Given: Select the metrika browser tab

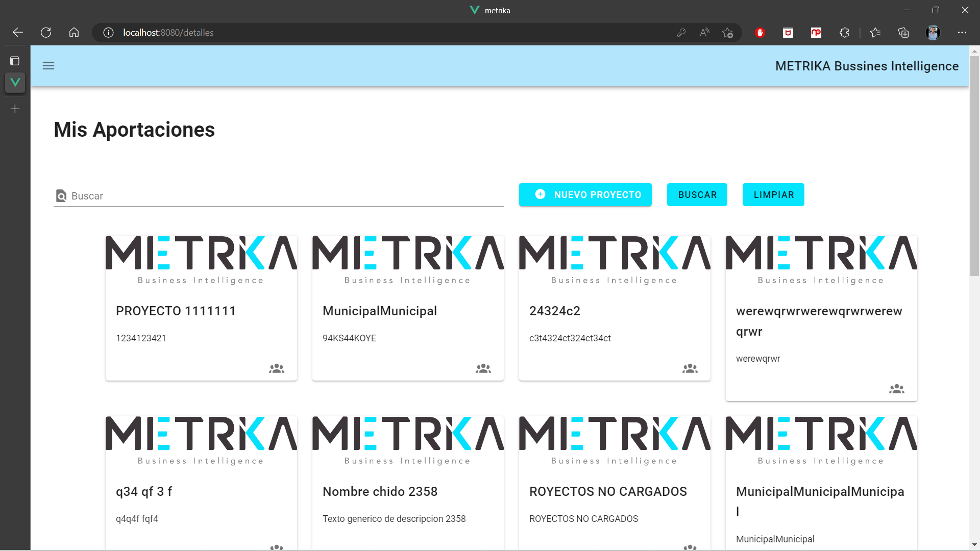Looking at the screenshot, I should pyautogui.click(x=489, y=10).
